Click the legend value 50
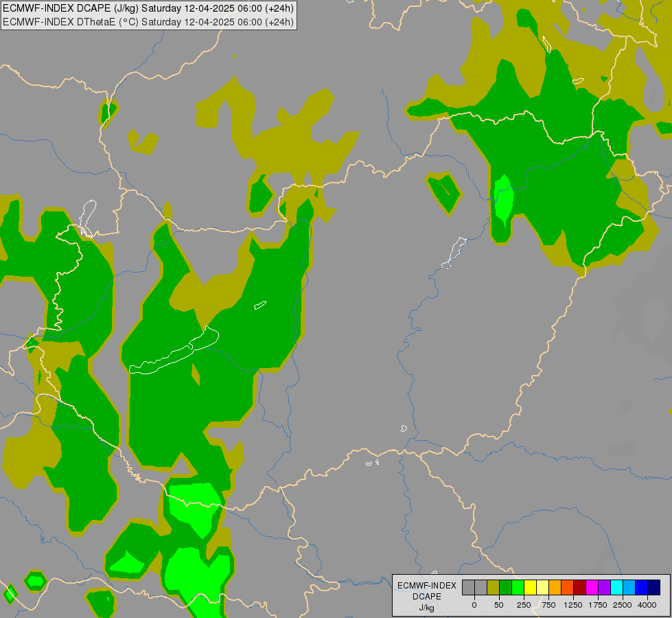This screenshot has height=618, width=672. pos(499,605)
